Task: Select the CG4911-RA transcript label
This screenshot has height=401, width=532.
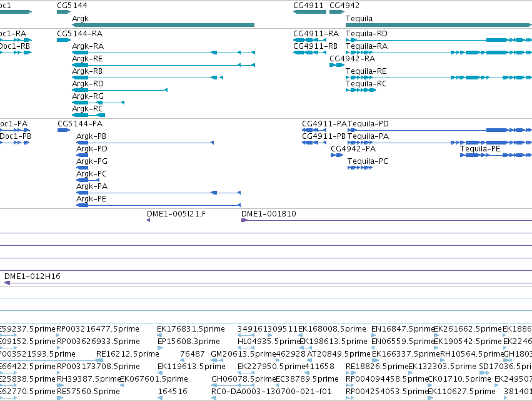Action: click(x=316, y=34)
